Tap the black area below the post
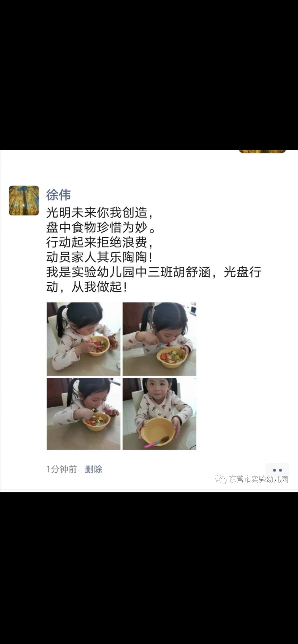This screenshot has width=298, height=644. pos(149,568)
